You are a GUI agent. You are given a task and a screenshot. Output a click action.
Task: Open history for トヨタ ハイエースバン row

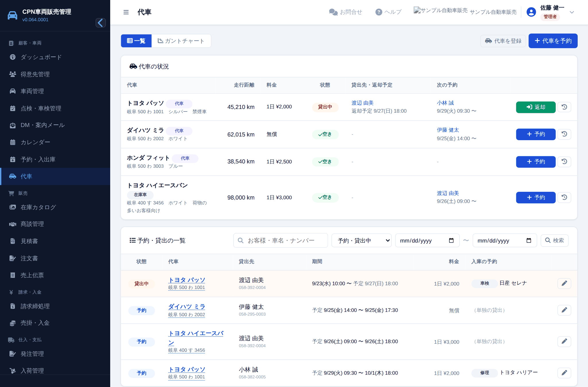[x=564, y=197]
